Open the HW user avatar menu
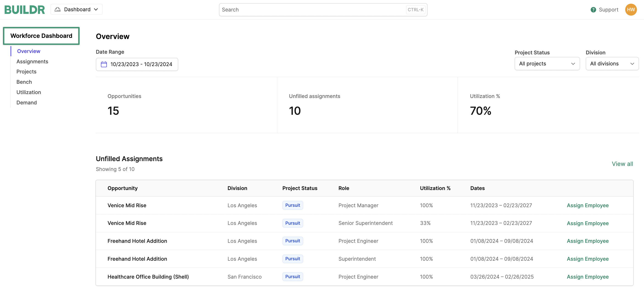 tap(631, 9)
